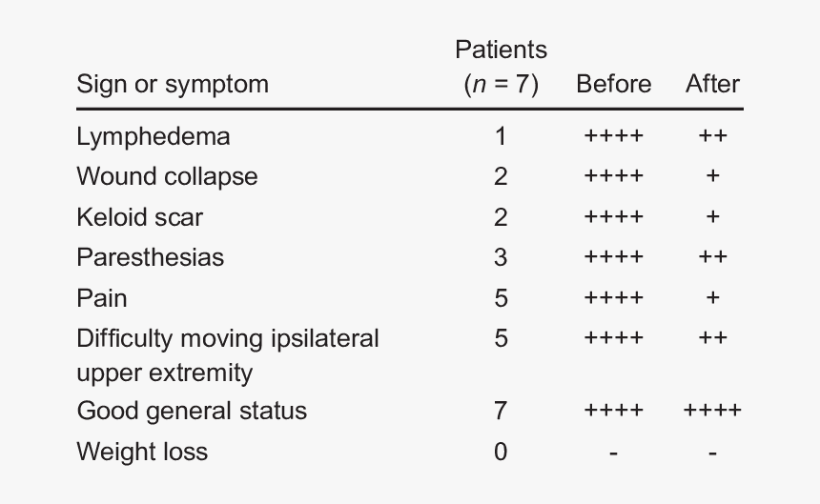
Task: Click the 'Patients' column header
Action: point(501,50)
